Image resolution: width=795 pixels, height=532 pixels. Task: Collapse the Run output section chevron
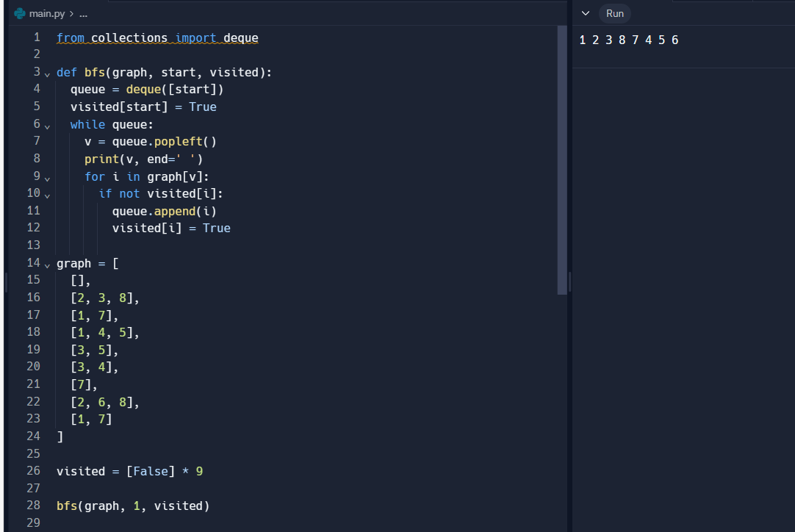[586, 14]
